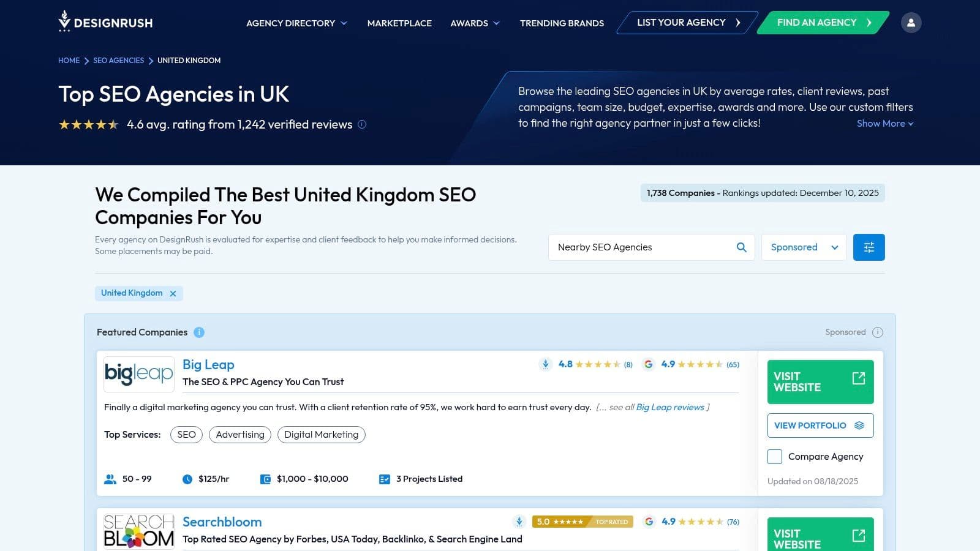Click Google rating icon for Big Leap

point(648,364)
